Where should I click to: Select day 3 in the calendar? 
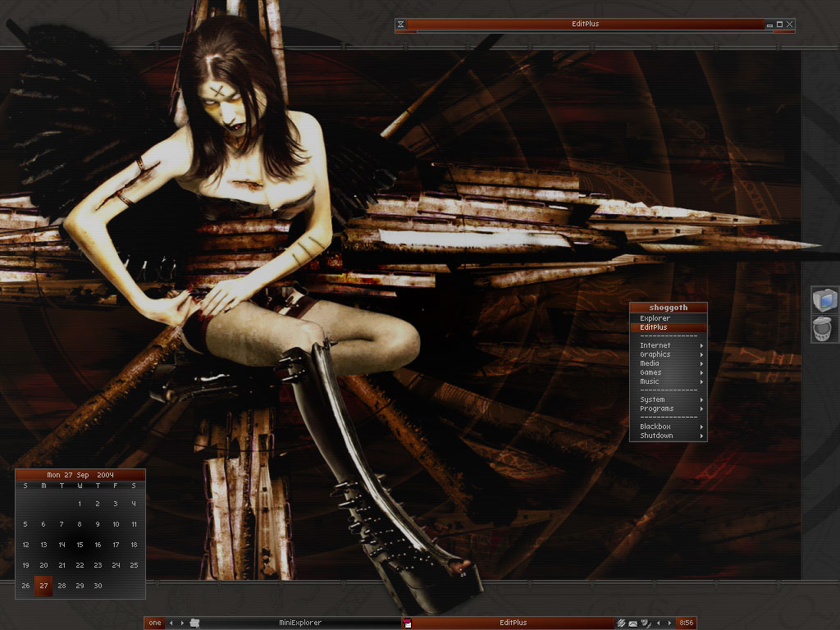[x=116, y=504]
